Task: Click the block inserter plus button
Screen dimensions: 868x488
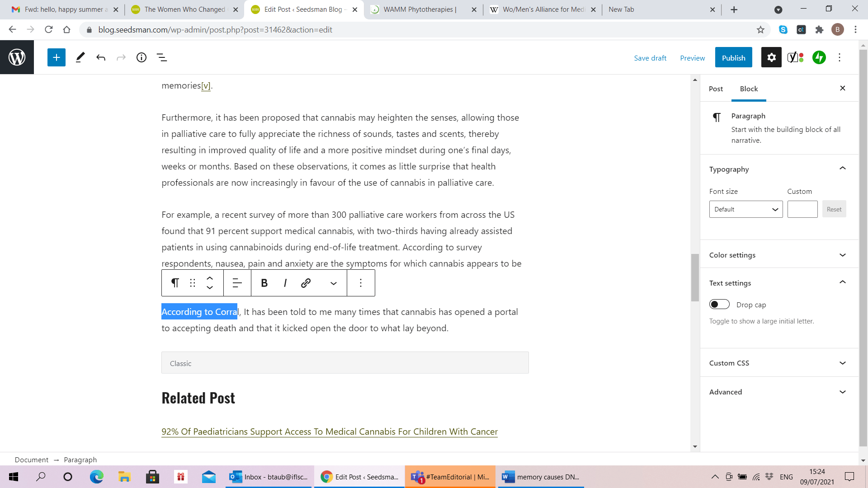Action: tap(57, 57)
